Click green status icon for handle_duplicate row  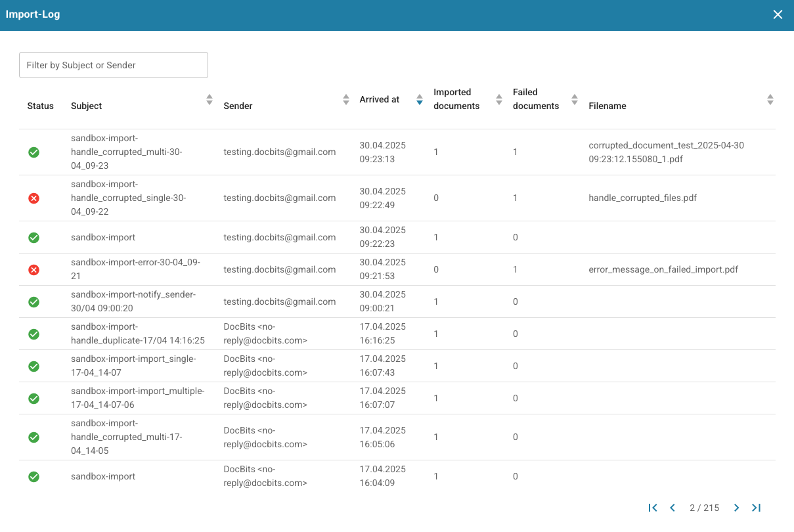33,334
